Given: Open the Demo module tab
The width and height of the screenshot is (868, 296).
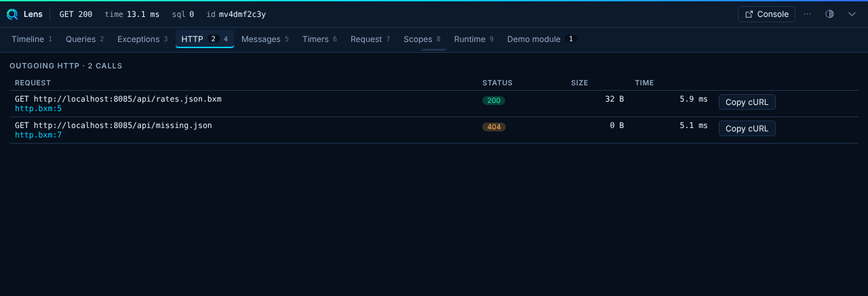Looking at the screenshot, I should coord(541,39).
